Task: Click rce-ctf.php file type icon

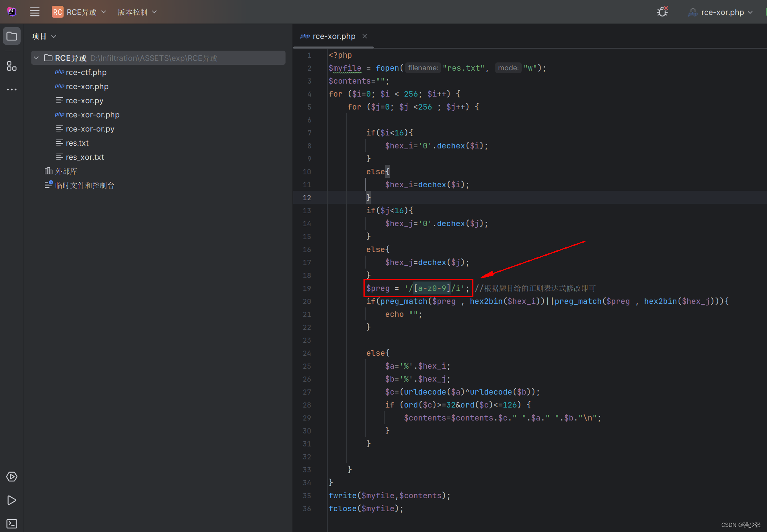Action: tap(60, 72)
